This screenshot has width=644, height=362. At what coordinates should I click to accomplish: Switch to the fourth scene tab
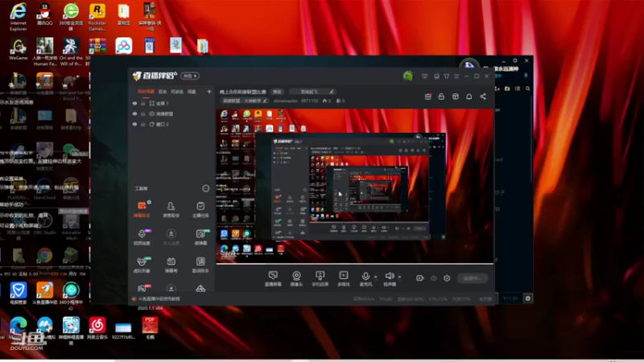pos(192,92)
